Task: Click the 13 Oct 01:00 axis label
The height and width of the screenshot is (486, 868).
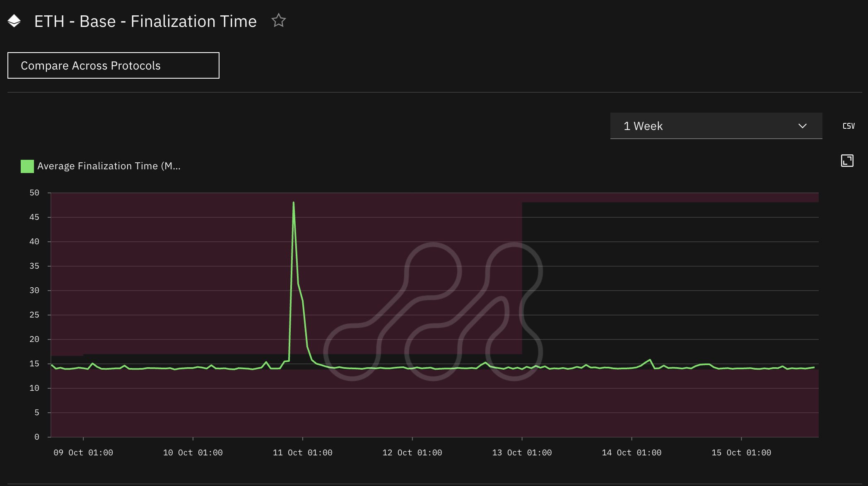Action: [x=522, y=452]
